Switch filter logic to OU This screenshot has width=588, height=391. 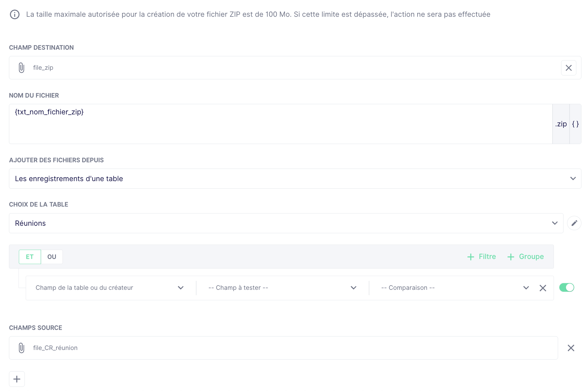(x=52, y=257)
